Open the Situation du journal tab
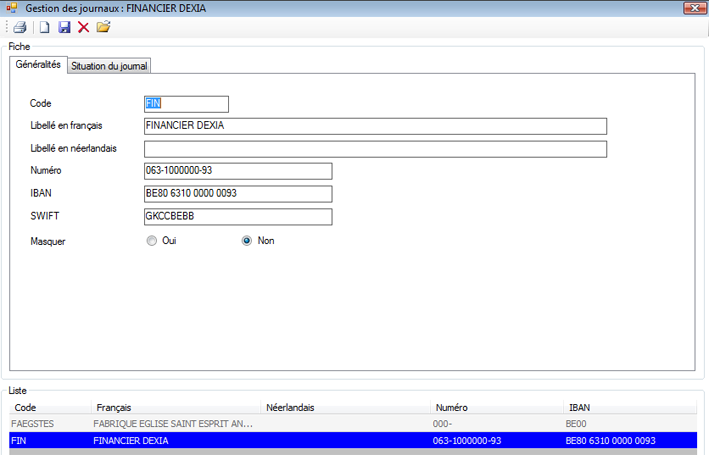Image resolution: width=709 pixels, height=455 pixels. 109,66
